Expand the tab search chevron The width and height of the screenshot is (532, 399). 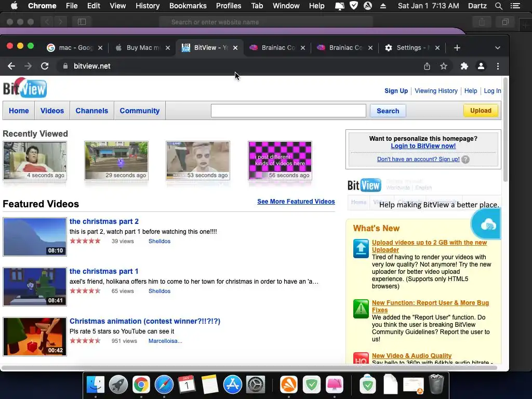point(497,48)
